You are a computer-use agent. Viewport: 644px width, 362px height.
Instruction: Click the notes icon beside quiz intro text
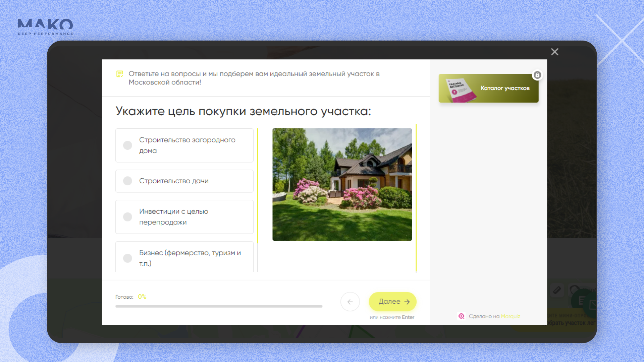pyautogui.click(x=120, y=74)
